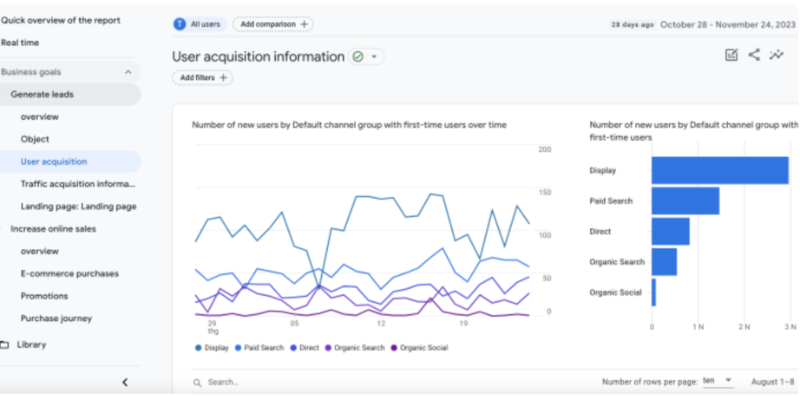Open dropdown arrow beside report title
The image size is (800, 396).
tap(374, 57)
